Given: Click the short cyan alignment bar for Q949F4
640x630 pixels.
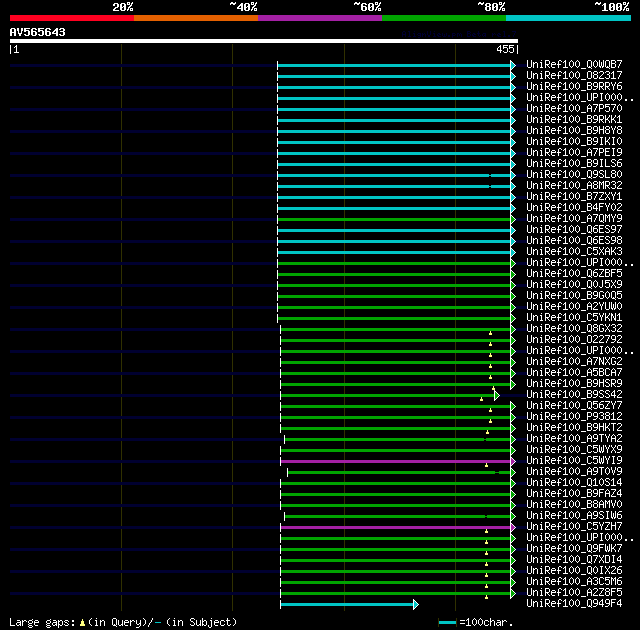Looking at the screenshot, I should click(x=347, y=604).
